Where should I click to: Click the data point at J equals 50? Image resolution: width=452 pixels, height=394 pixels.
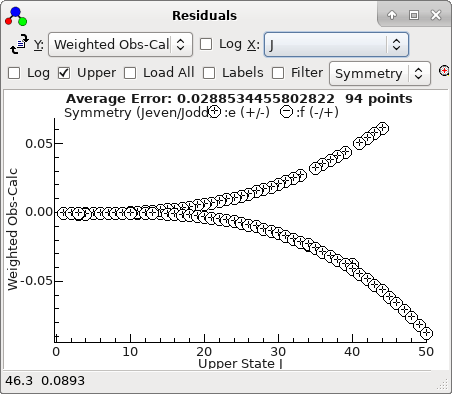point(427,333)
